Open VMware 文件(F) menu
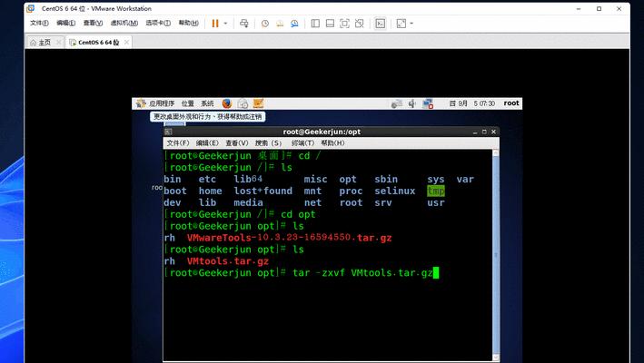644x363 pixels. (x=39, y=23)
